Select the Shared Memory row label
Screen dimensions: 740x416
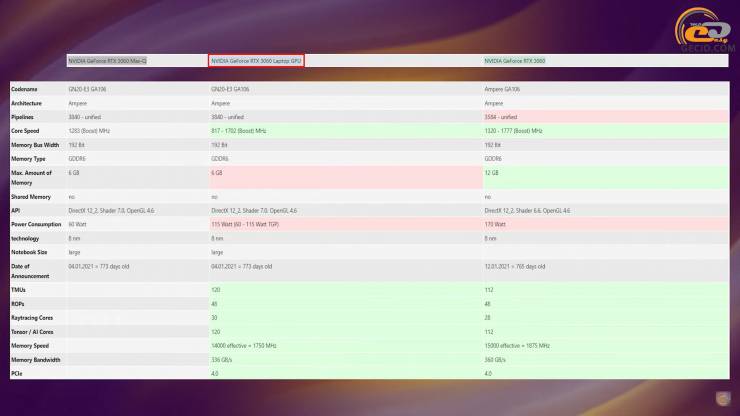[31, 197]
